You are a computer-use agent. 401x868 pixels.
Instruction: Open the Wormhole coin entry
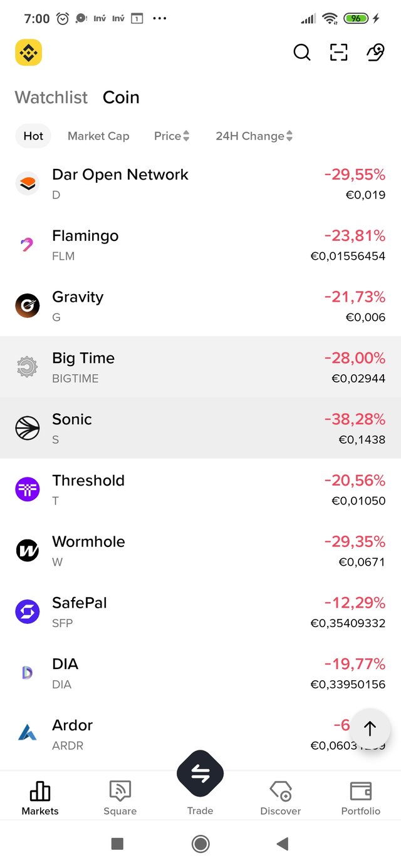tap(200, 551)
